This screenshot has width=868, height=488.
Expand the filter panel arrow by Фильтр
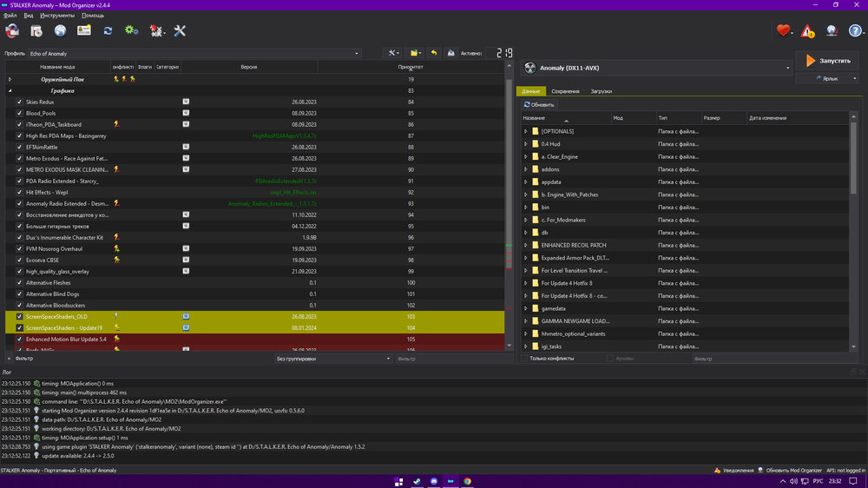point(9,359)
